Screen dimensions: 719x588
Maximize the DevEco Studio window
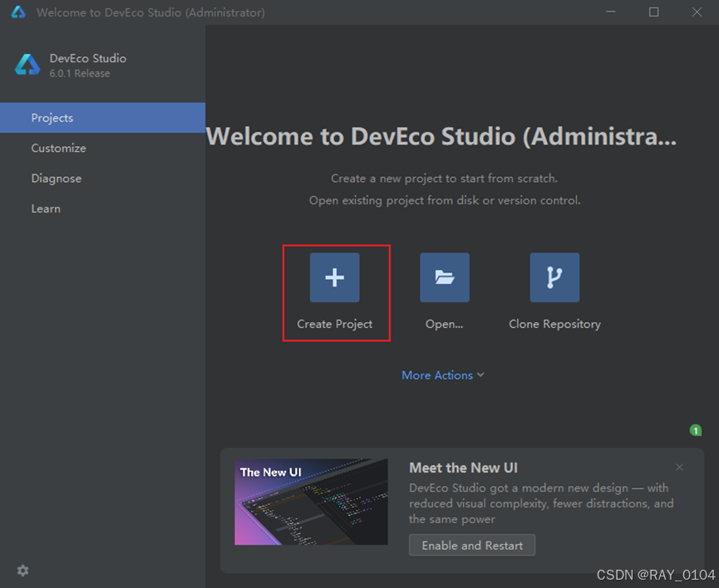click(654, 12)
